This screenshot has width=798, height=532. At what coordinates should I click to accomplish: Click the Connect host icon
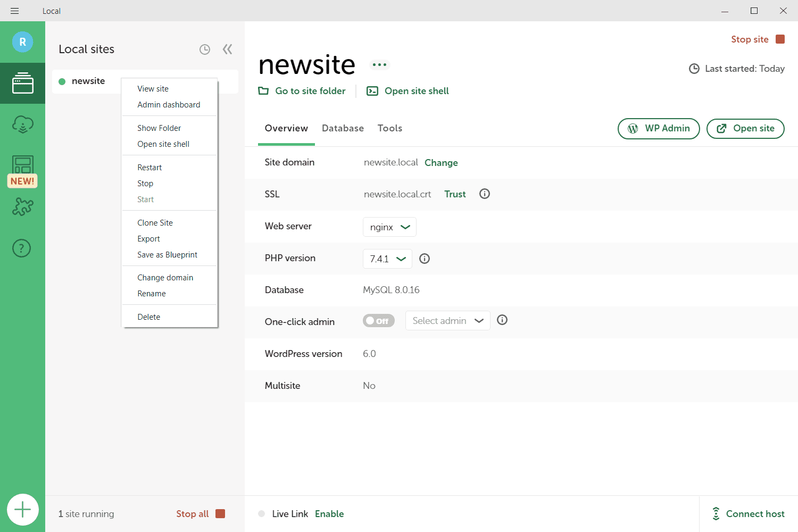pos(716,513)
